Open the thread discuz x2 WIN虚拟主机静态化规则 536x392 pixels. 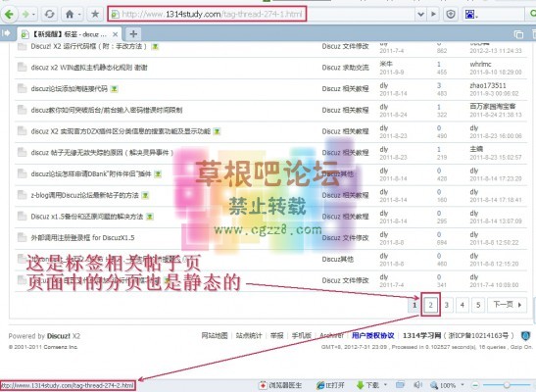coord(89,68)
